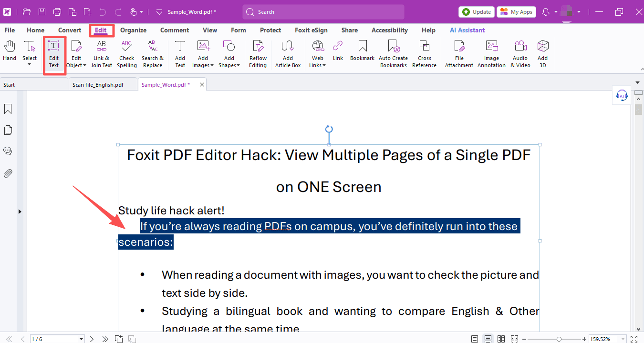Choose Image Annotation tool
Image resolution: width=644 pixels, height=343 pixels.
coord(491,54)
